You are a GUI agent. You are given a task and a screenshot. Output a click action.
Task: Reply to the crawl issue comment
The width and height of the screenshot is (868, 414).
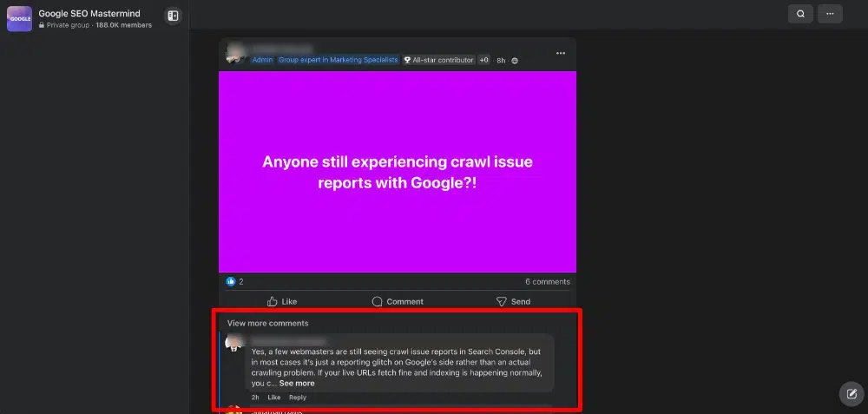297,398
